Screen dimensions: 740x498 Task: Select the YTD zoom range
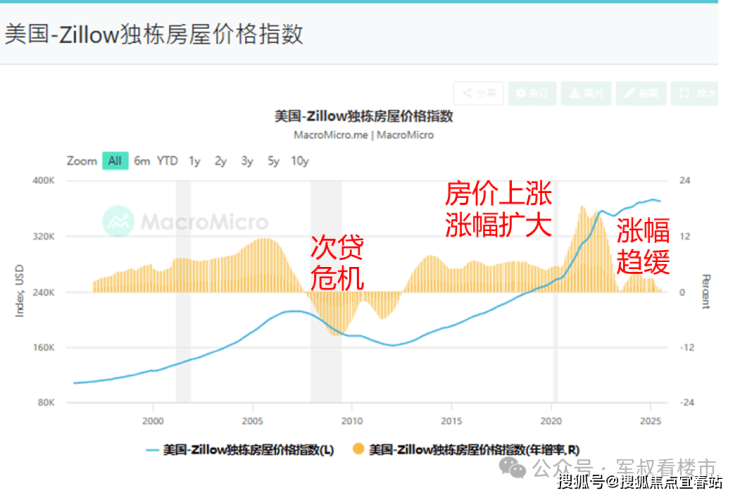pos(168,161)
